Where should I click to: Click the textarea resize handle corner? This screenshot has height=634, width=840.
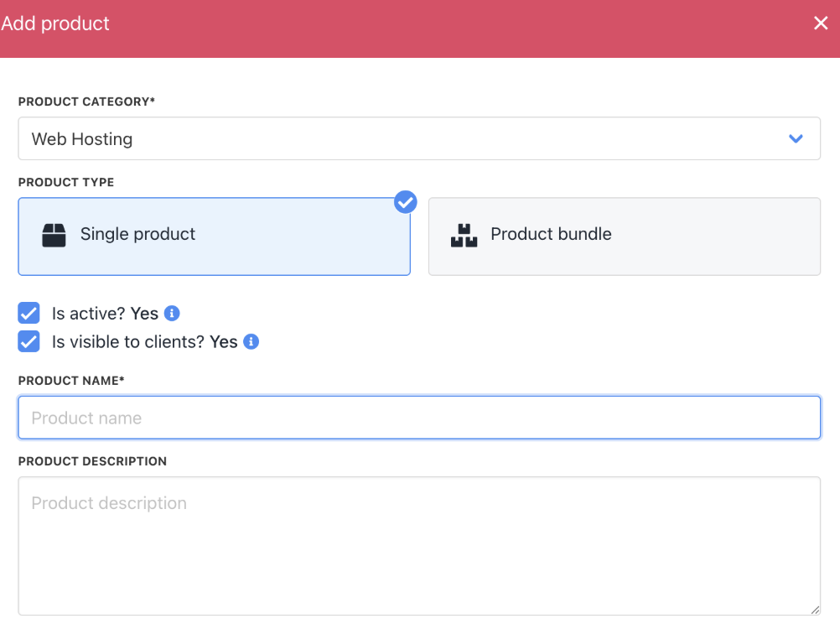pos(816,611)
